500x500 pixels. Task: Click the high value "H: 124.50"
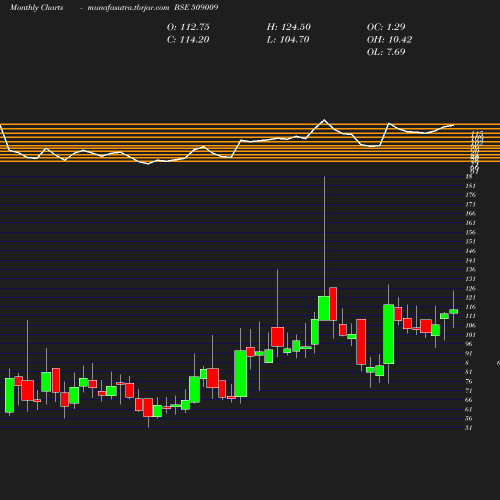point(288,27)
